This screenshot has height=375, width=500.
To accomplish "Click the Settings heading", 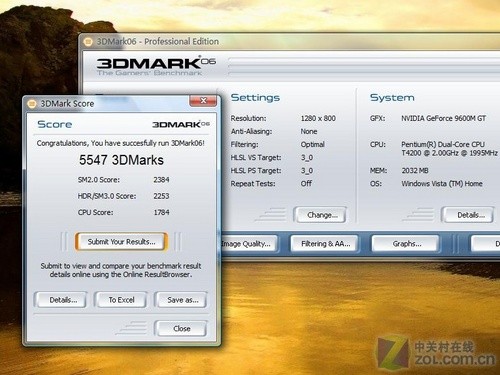I will coord(255,98).
